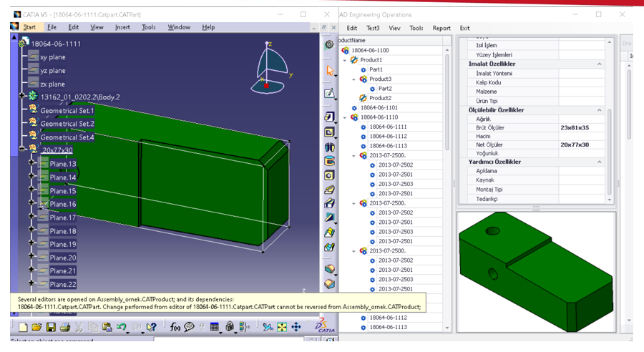
Task: Select the Chamfer tool
Action: tap(329, 284)
